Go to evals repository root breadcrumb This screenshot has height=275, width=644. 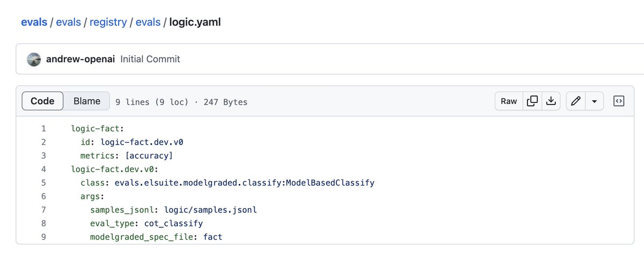tap(34, 22)
